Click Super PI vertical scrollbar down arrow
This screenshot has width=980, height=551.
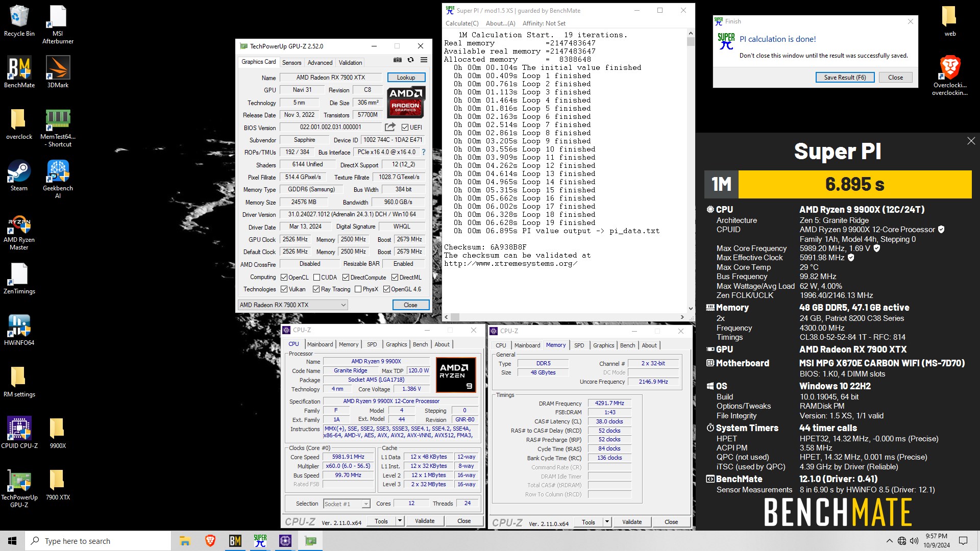[x=691, y=308]
